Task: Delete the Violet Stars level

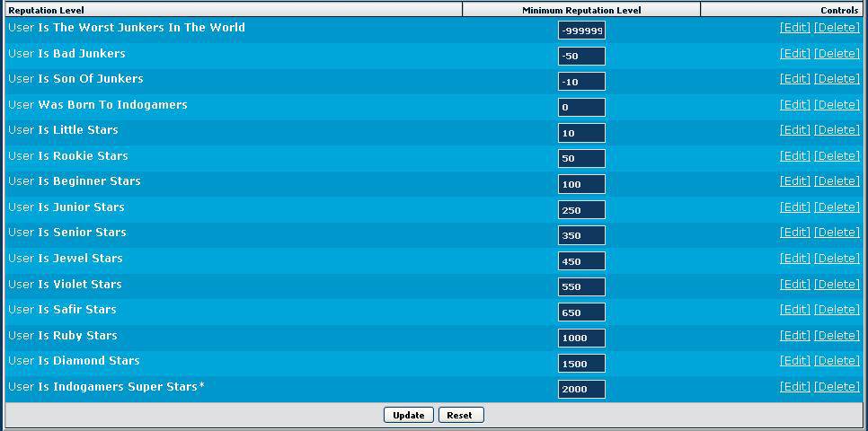Action: pos(837,285)
